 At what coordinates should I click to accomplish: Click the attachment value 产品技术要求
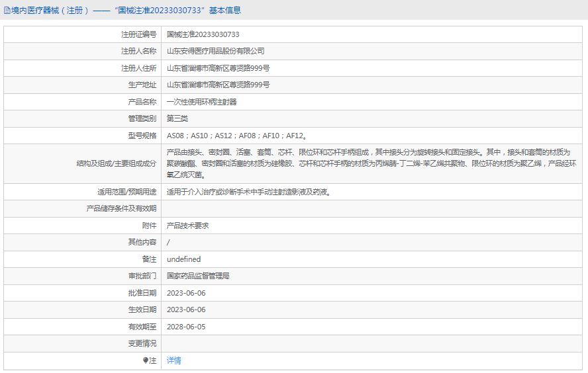pos(188,226)
